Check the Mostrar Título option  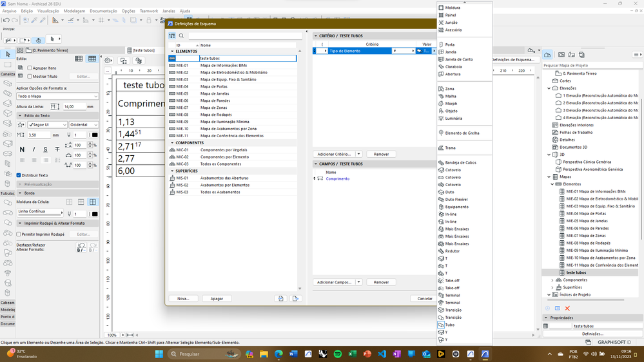tap(30, 76)
